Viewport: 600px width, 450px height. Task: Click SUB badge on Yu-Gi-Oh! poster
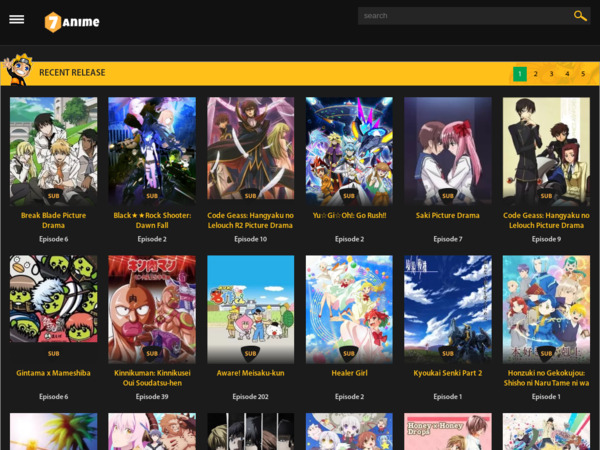(x=349, y=196)
